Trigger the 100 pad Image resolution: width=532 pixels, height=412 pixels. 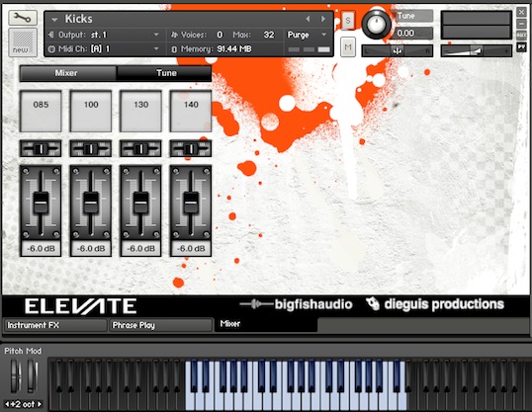tap(91, 111)
